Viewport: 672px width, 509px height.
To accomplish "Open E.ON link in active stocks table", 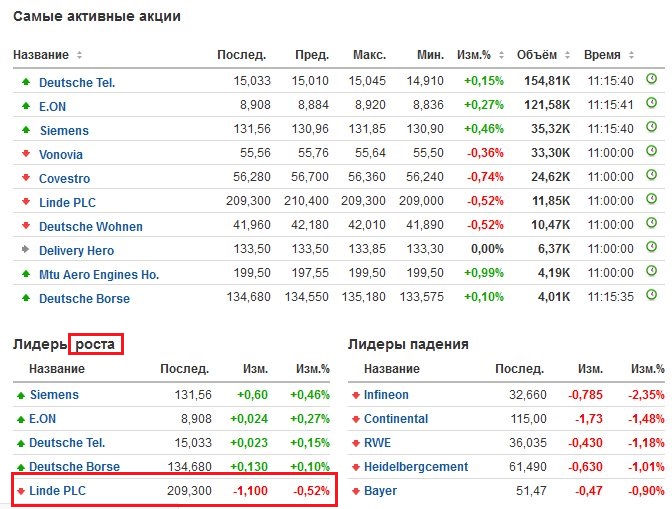I will tap(52, 107).
